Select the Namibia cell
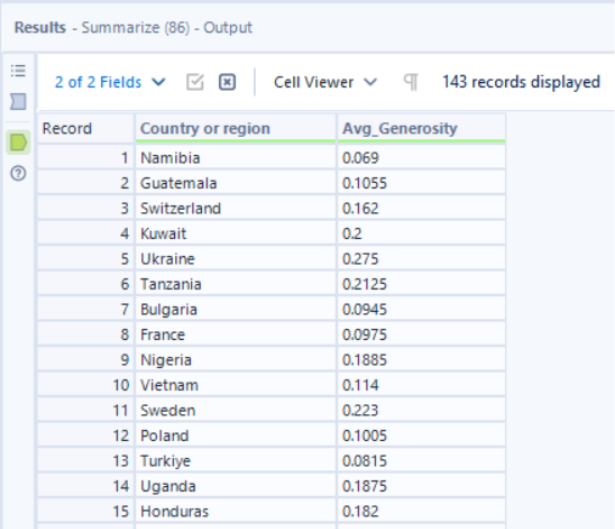Image resolution: width=615 pixels, height=529 pixels. click(x=235, y=158)
